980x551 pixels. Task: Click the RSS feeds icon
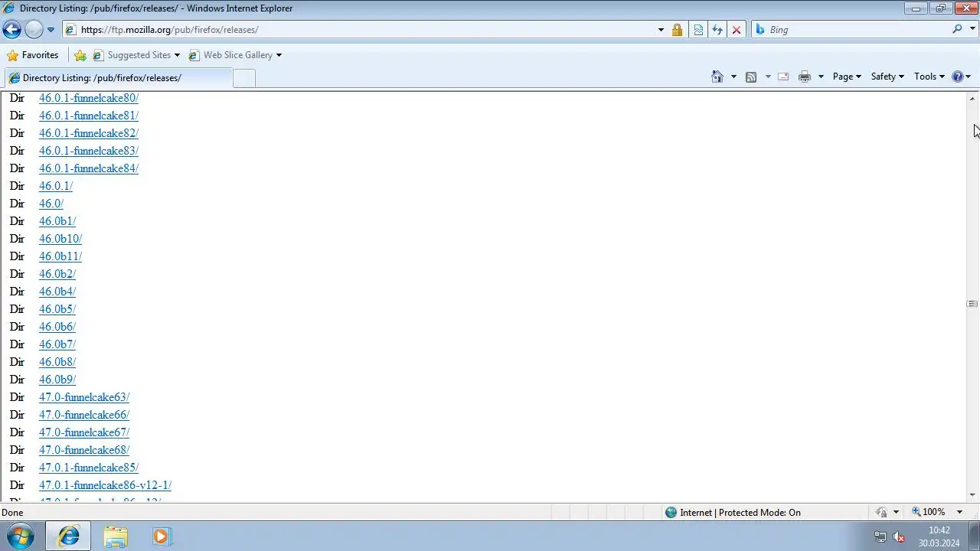751,77
